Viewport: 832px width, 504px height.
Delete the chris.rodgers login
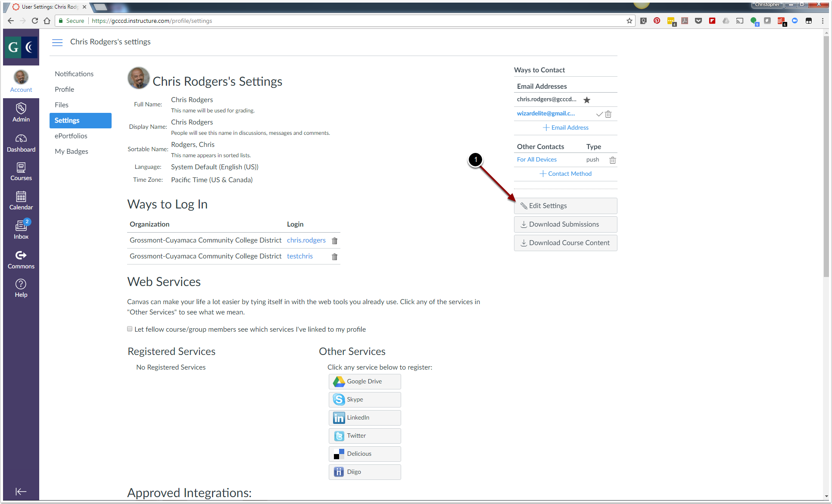[x=334, y=241]
